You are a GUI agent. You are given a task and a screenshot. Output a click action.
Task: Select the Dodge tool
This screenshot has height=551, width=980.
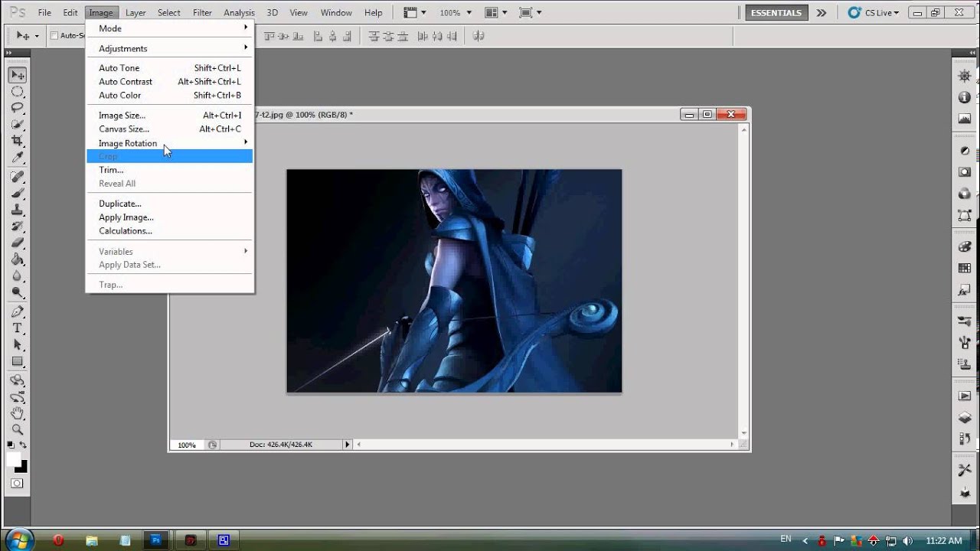tap(17, 292)
